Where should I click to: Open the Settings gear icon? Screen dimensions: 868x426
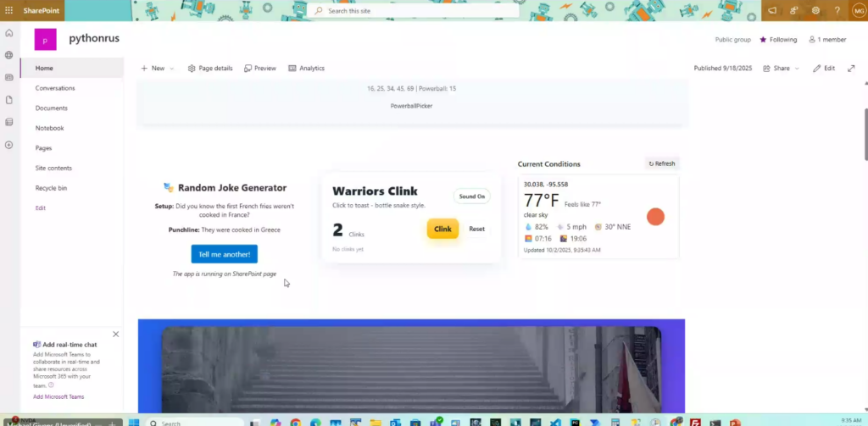(816, 10)
